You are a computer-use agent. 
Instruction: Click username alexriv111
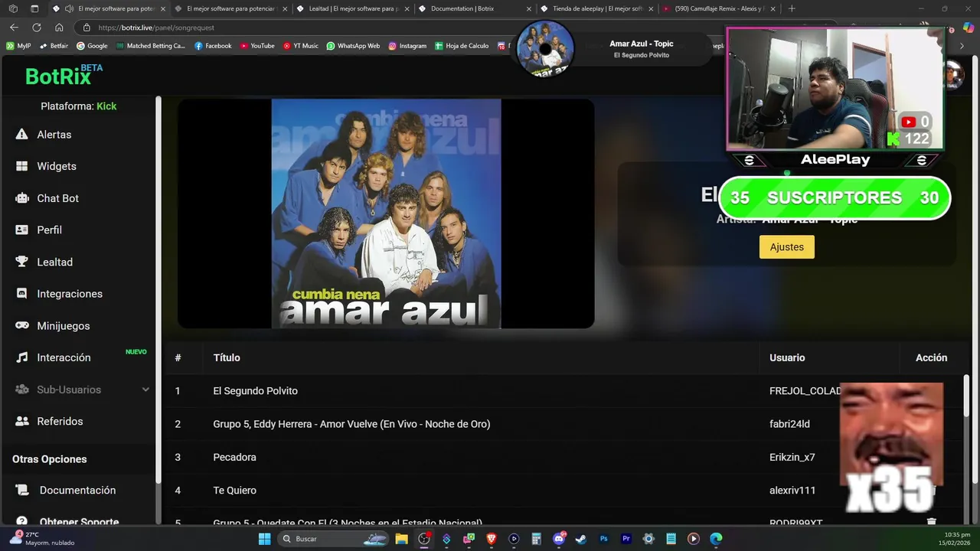pos(792,490)
